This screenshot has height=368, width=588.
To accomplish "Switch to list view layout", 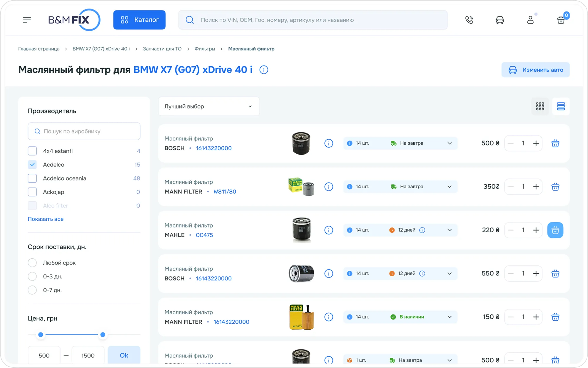I will pos(561,106).
